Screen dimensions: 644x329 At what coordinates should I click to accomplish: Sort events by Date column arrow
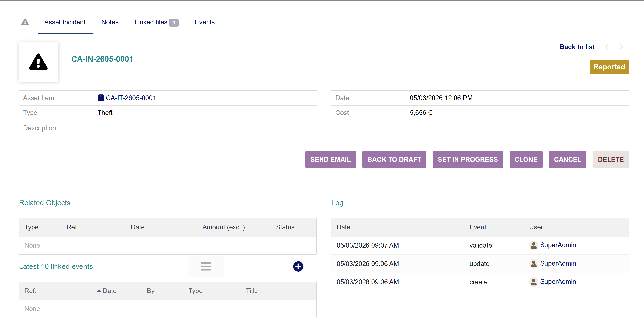pos(99,291)
